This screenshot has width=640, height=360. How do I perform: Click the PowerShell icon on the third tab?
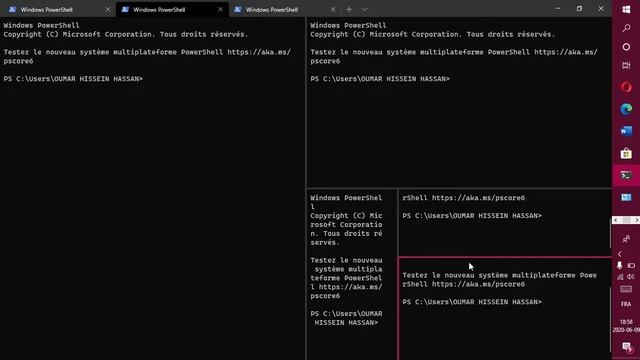[x=238, y=9]
